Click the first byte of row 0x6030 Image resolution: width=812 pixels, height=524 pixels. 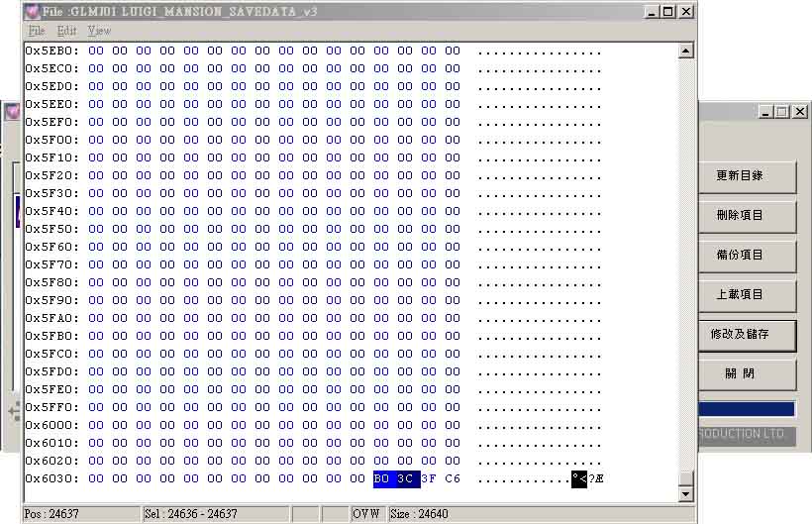pyautogui.click(x=96, y=479)
